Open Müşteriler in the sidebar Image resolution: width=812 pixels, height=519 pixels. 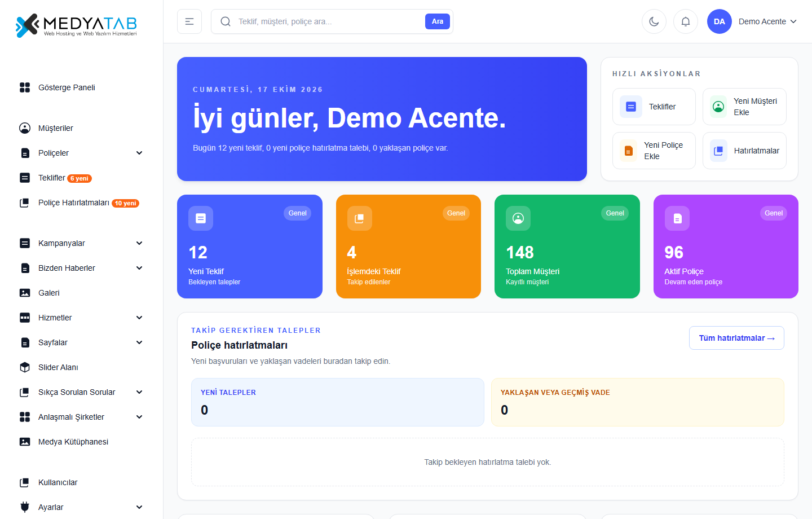pos(81,128)
